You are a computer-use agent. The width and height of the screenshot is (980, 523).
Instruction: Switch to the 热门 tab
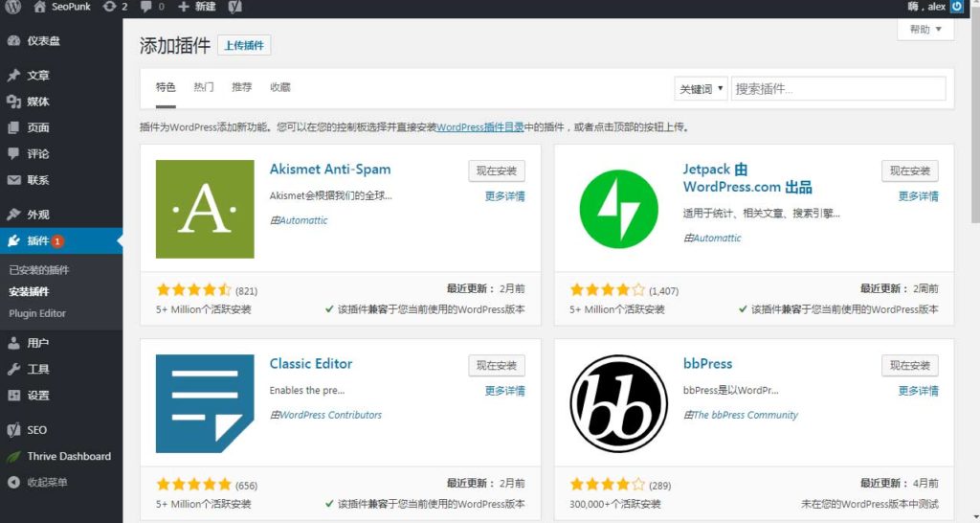[x=204, y=87]
